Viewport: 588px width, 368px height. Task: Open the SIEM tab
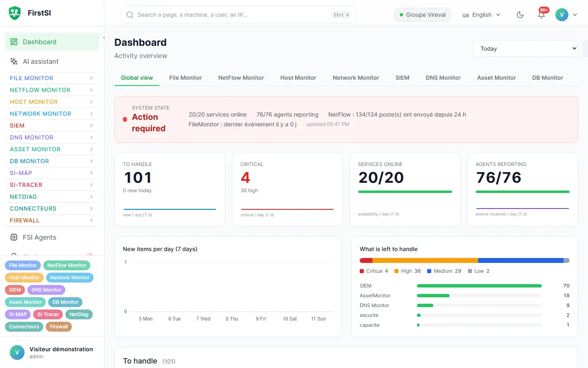[x=402, y=78]
